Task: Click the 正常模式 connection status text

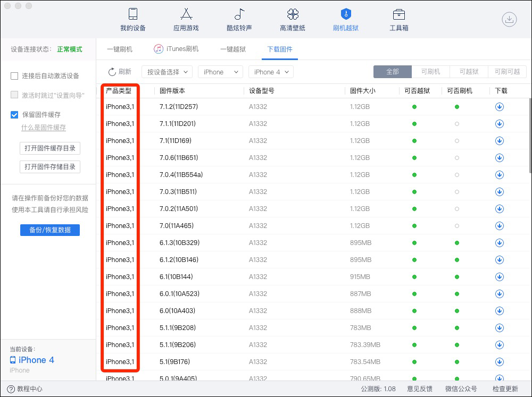Action: click(70, 49)
